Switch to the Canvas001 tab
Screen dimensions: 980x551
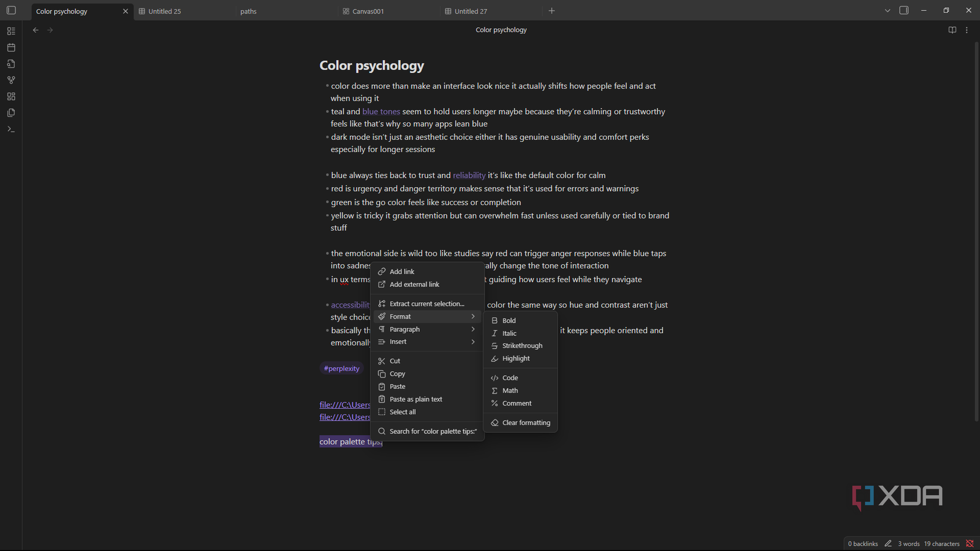pos(368,11)
